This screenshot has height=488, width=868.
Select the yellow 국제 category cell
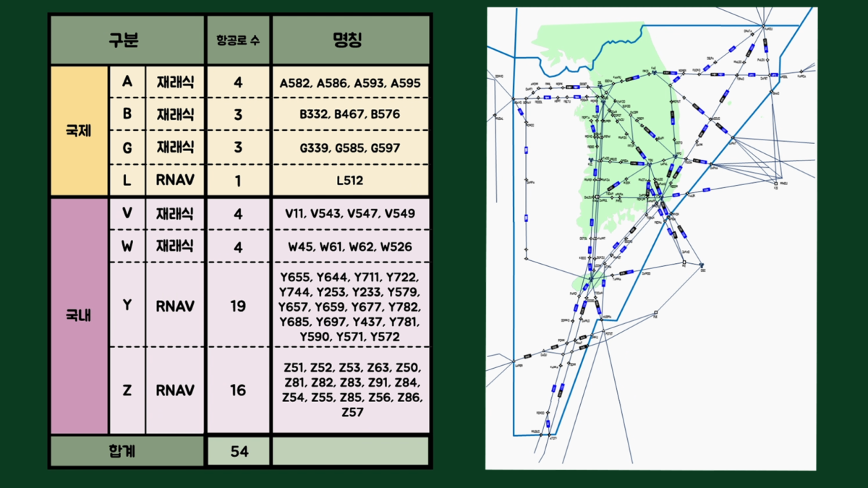pos(79,132)
